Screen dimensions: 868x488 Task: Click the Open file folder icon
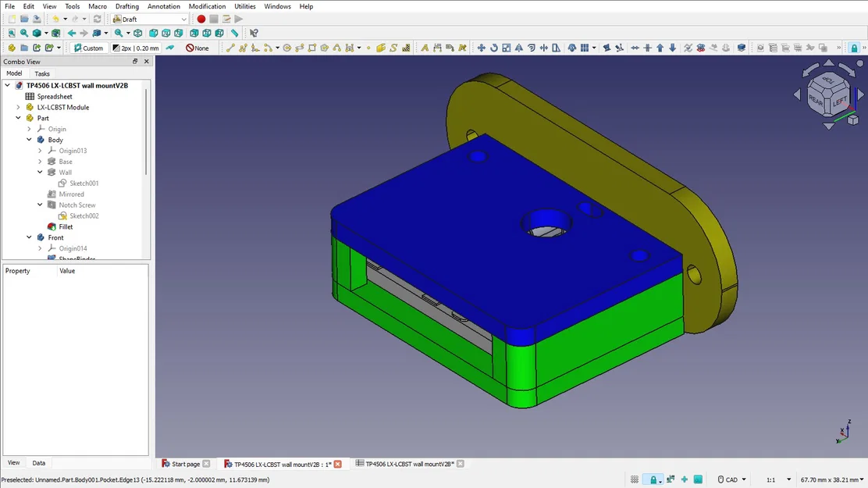(x=24, y=19)
